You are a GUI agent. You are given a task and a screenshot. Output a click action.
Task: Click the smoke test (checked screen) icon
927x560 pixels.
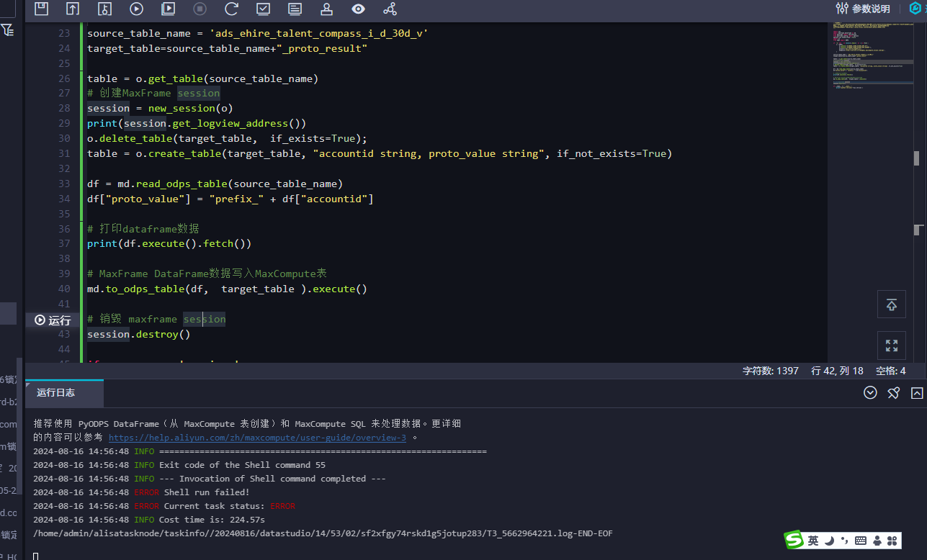[x=263, y=9]
